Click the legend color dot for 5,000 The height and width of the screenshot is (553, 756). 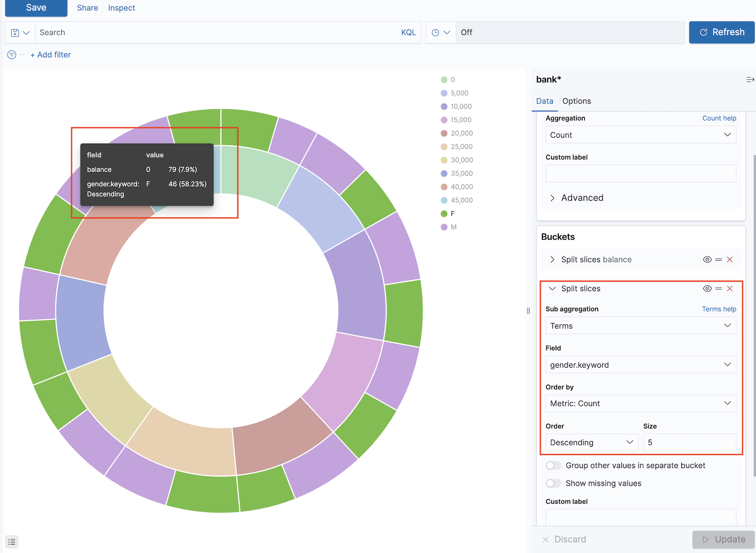pos(444,93)
